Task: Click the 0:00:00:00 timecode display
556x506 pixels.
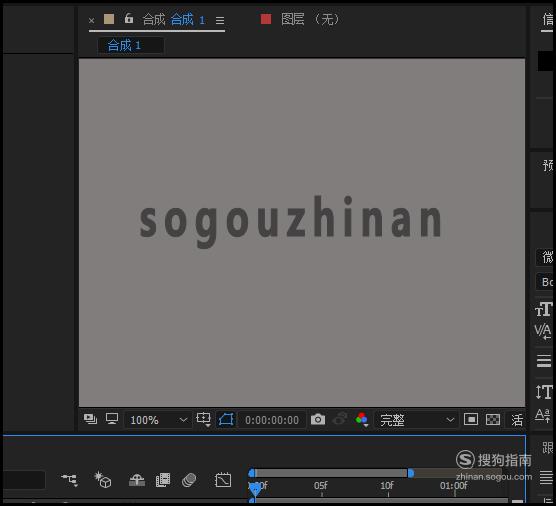Action: coord(272,420)
